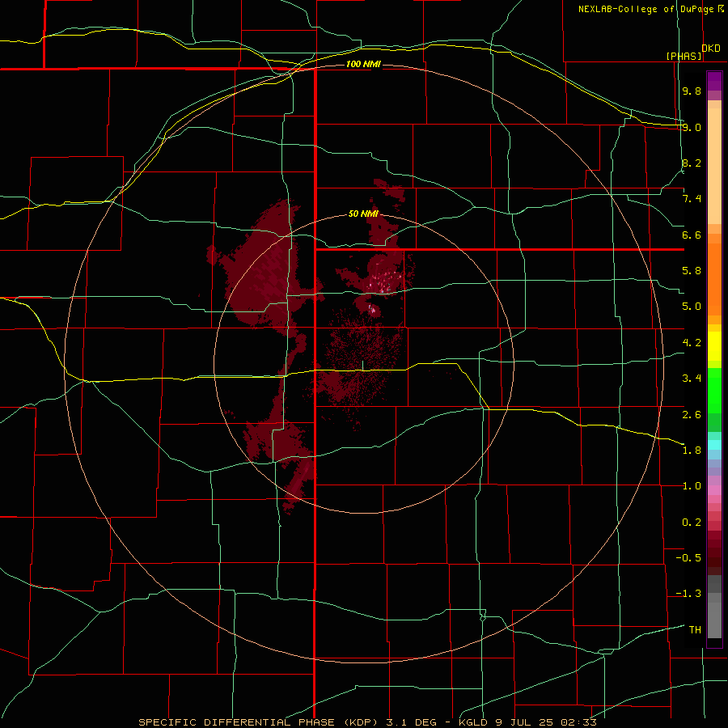Click the -1.3 color scale value
Viewport: 728px width, 728px height.
pos(688,594)
